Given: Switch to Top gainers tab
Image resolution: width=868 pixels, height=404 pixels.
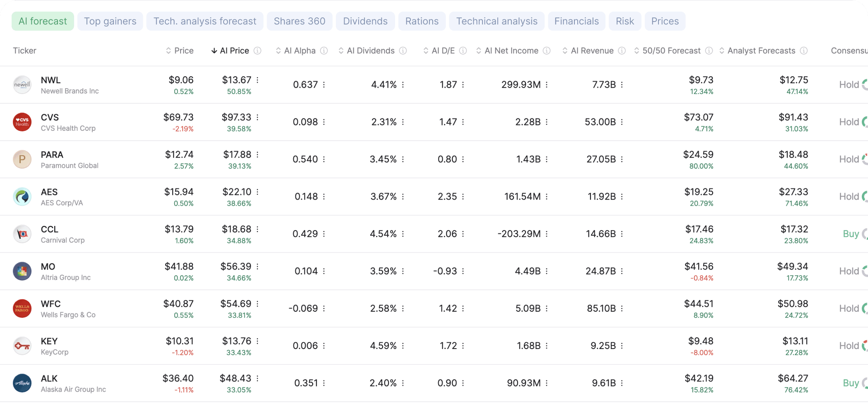Looking at the screenshot, I should 110,21.
